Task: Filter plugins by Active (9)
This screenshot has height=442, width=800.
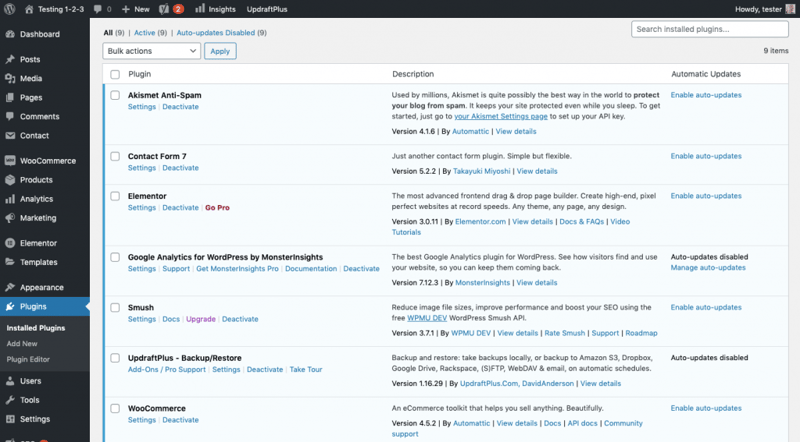Action: pos(151,33)
